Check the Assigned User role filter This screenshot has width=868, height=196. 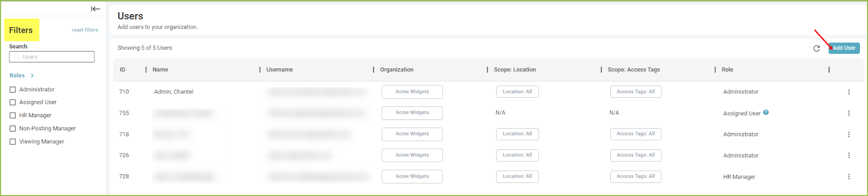12,102
